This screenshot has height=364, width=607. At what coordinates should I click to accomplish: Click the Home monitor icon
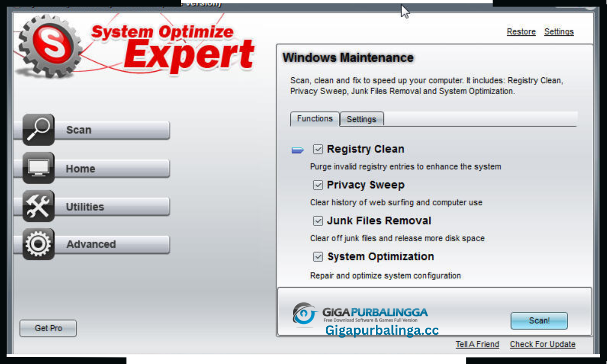coord(38,168)
